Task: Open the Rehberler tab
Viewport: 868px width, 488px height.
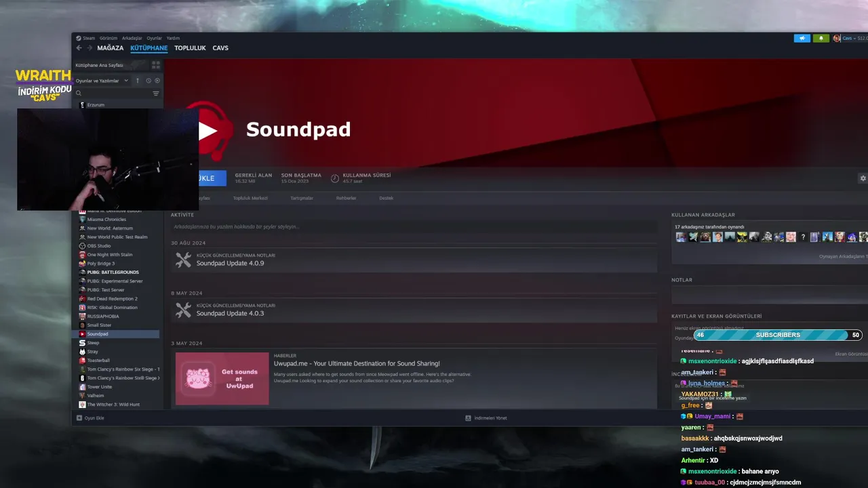Action: click(346, 198)
